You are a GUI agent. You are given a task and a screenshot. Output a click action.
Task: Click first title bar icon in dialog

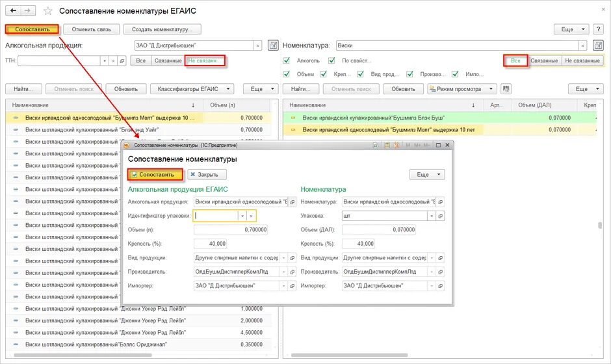pyautogui.click(x=376, y=145)
